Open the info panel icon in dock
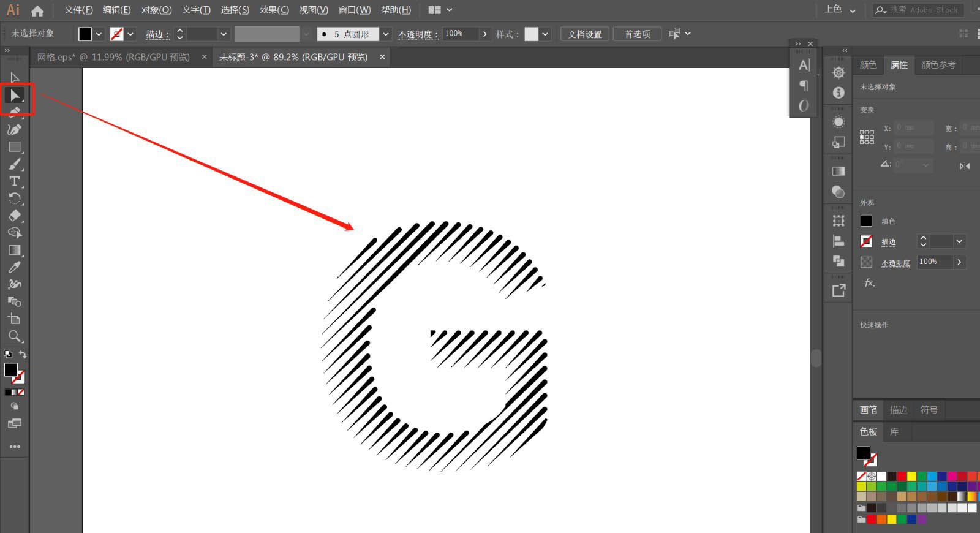 pyautogui.click(x=839, y=93)
